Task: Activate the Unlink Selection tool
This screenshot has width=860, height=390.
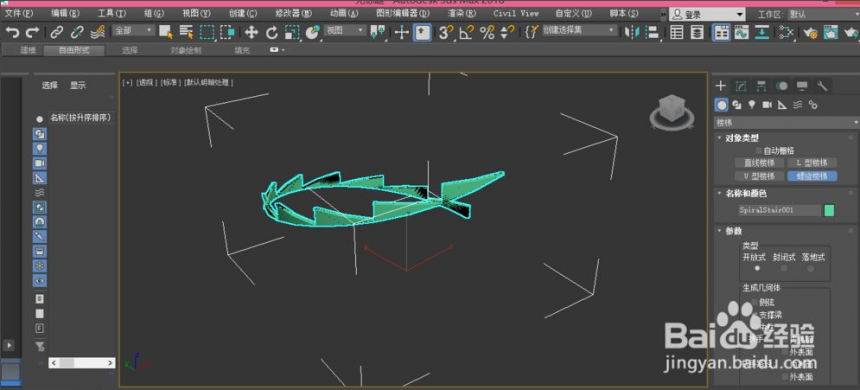Action: (x=77, y=32)
